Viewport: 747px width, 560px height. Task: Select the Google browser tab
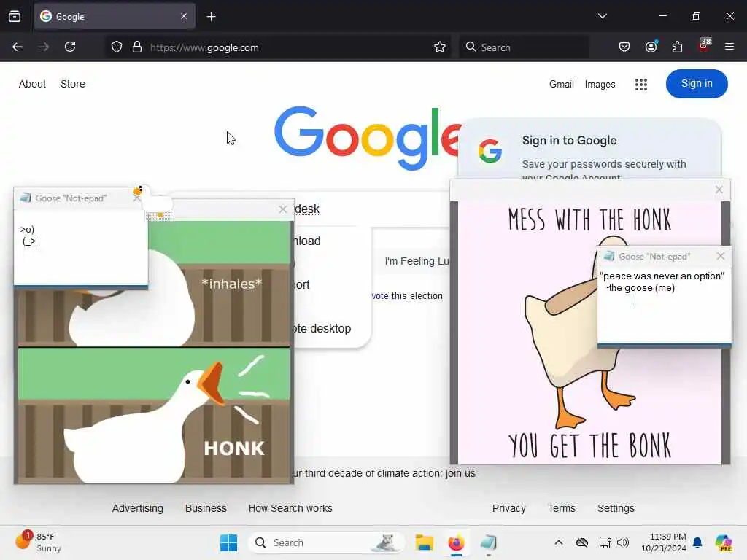click(115, 17)
